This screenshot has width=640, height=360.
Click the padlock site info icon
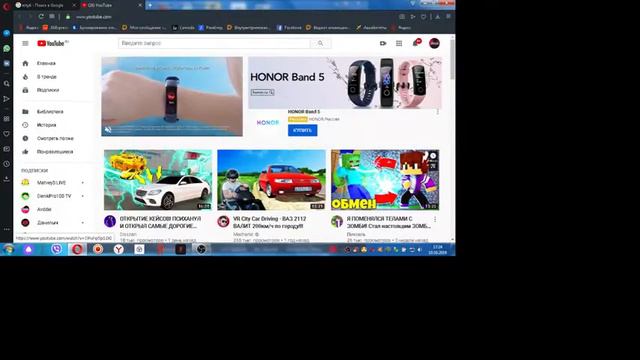68,17
